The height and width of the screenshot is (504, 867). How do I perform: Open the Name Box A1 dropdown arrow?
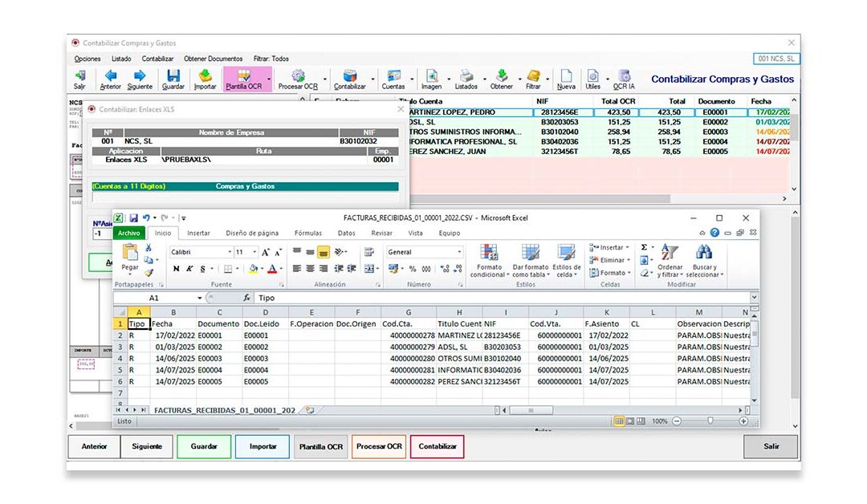200,298
